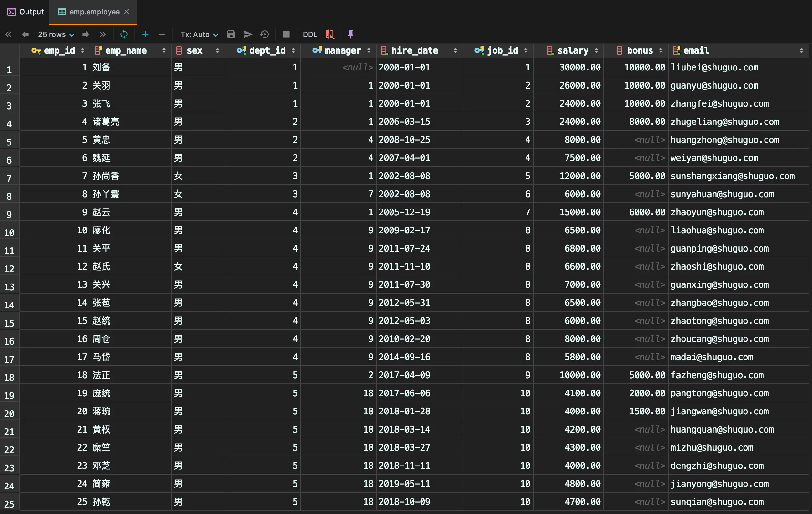
Task: Click the Submit changes save icon
Action: [x=231, y=34]
